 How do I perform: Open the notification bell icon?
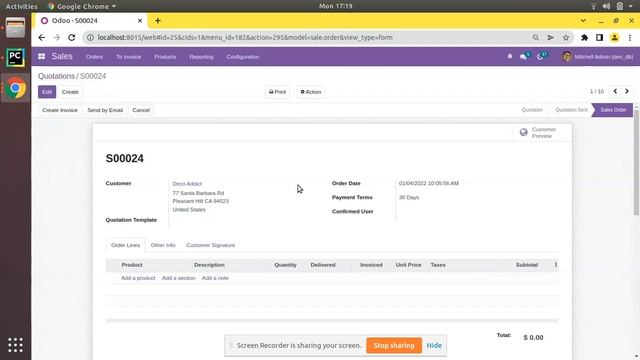[x=510, y=56]
